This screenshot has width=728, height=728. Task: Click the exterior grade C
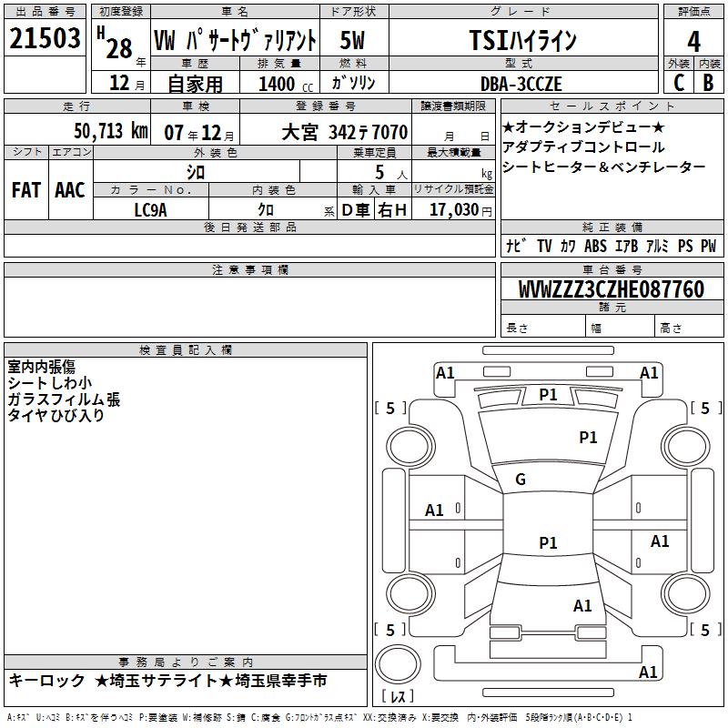coord(679,83)
